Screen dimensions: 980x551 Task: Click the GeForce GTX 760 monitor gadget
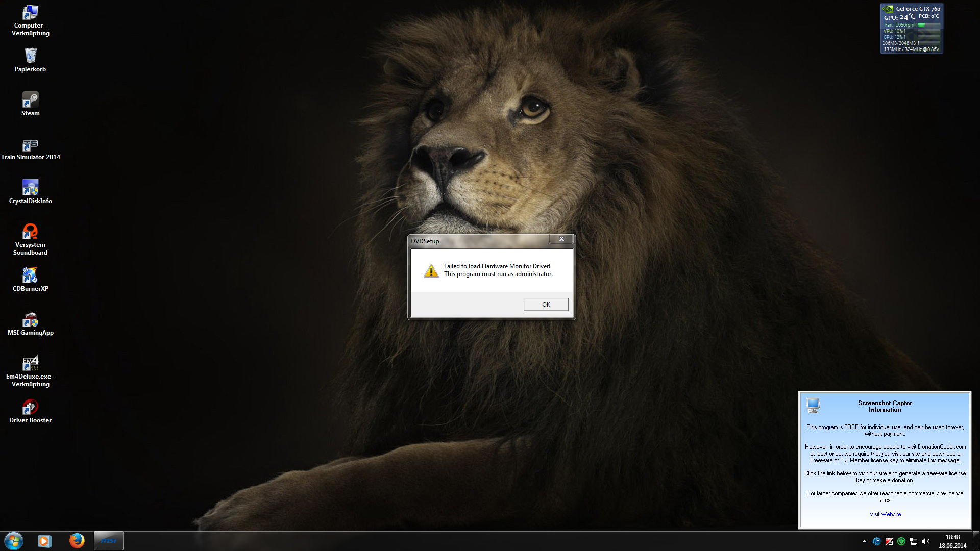click(912, 29)
